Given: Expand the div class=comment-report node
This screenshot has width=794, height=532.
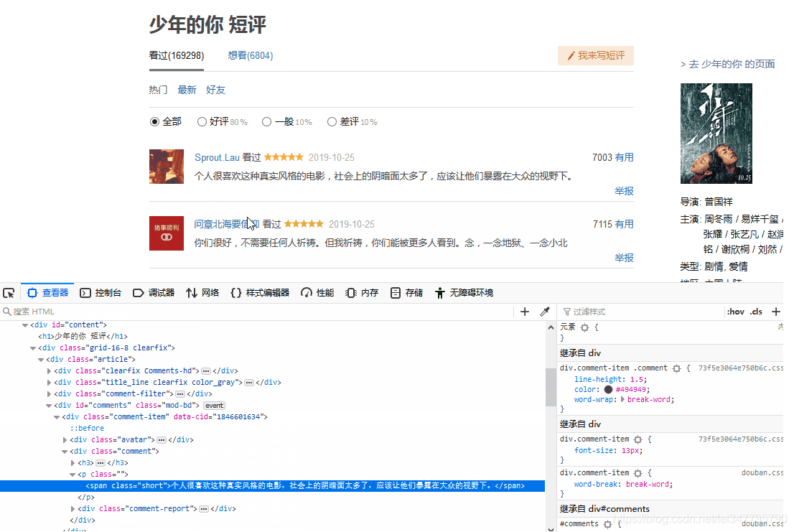Looking at the screenshot, I should pyautogui.click(x=73, y=508).
